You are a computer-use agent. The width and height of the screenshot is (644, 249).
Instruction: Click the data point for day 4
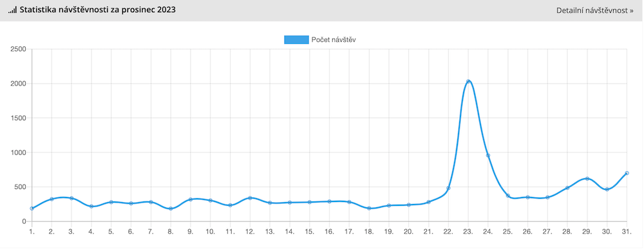tap(91, 207)
